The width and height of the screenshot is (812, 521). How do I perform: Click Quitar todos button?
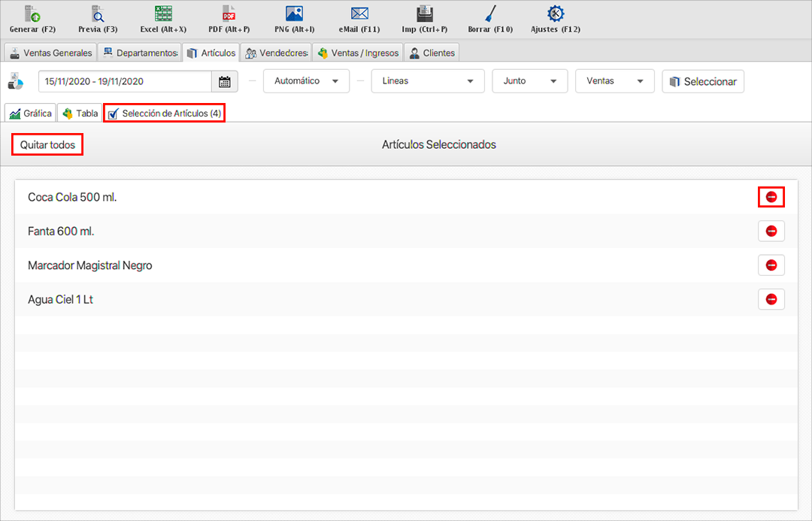click(47, 144)
